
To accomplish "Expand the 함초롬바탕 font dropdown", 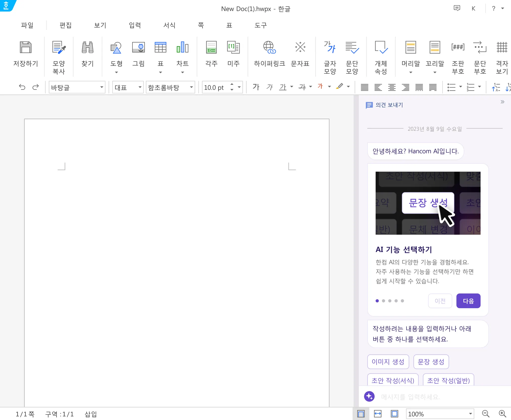I will [x=191, y=87].
